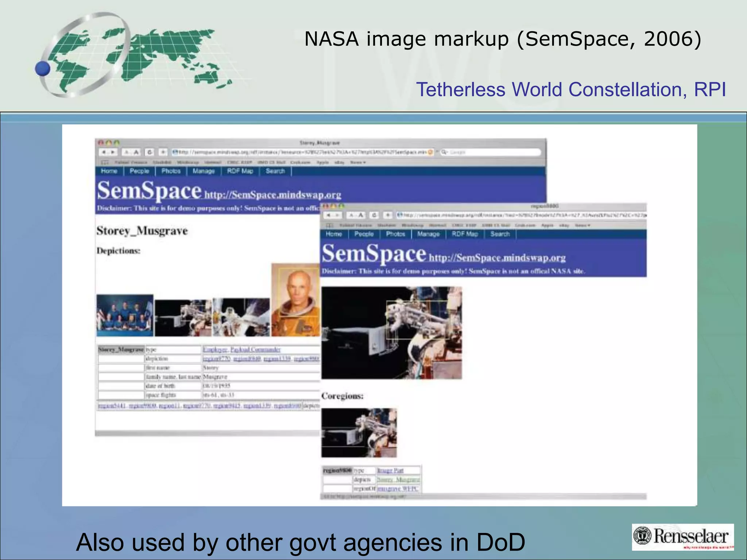747x560 pixels.
Task: Click 'date of birth' table cell
Action: pos(174,386)
